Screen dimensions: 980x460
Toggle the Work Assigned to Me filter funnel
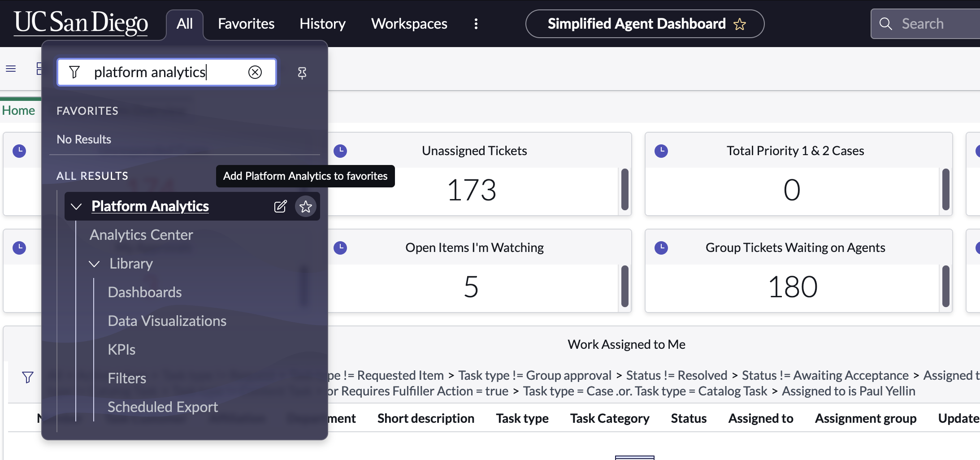pyautogui.click(x=28, y=378)
